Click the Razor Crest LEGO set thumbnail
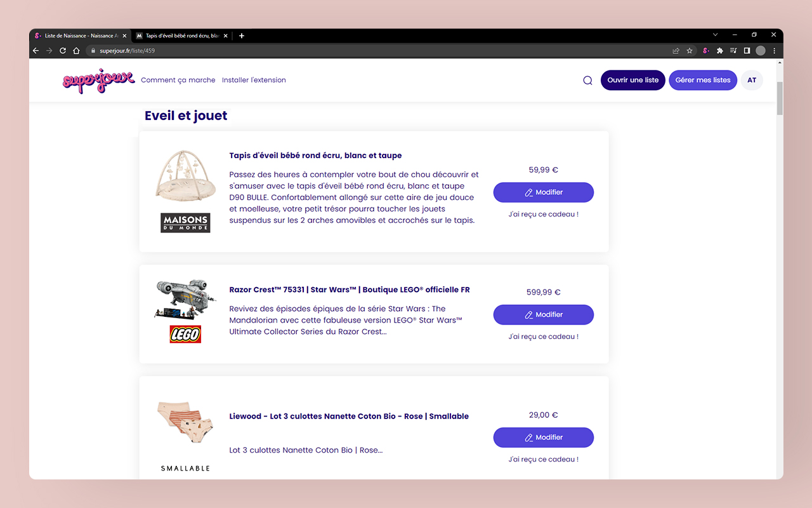 [x=185, y=298]
